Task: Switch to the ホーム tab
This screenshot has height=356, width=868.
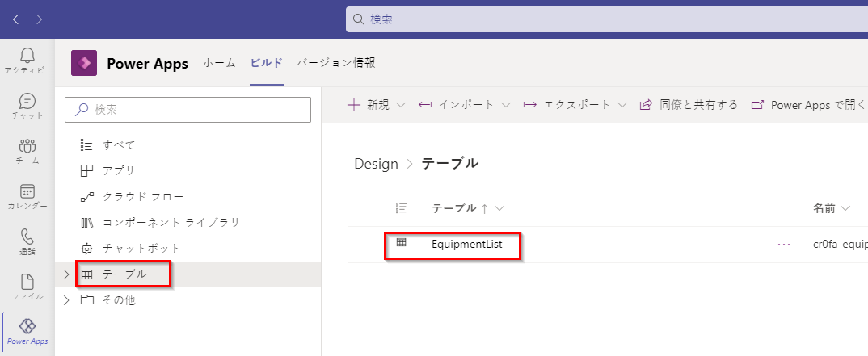Action: click(x=219, y=63)
